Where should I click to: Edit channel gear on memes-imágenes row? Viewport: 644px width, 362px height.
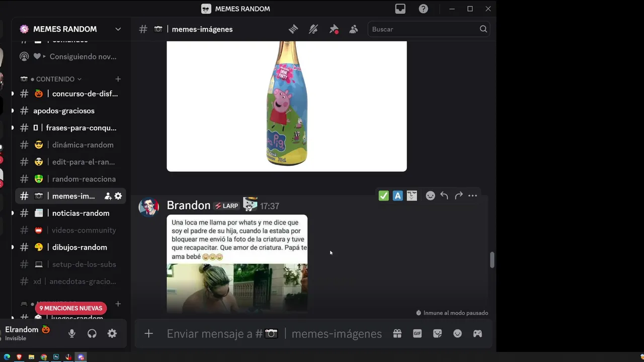pos(118,196)
